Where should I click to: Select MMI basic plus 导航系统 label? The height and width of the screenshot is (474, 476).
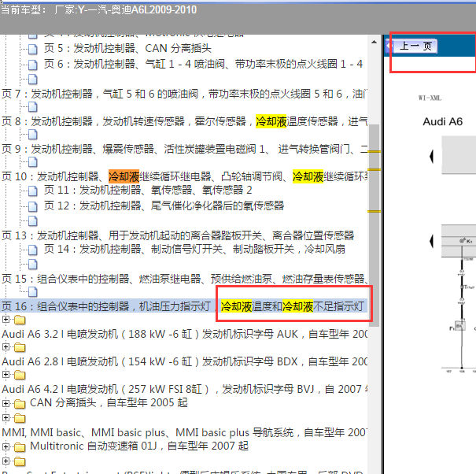[184, 432]
